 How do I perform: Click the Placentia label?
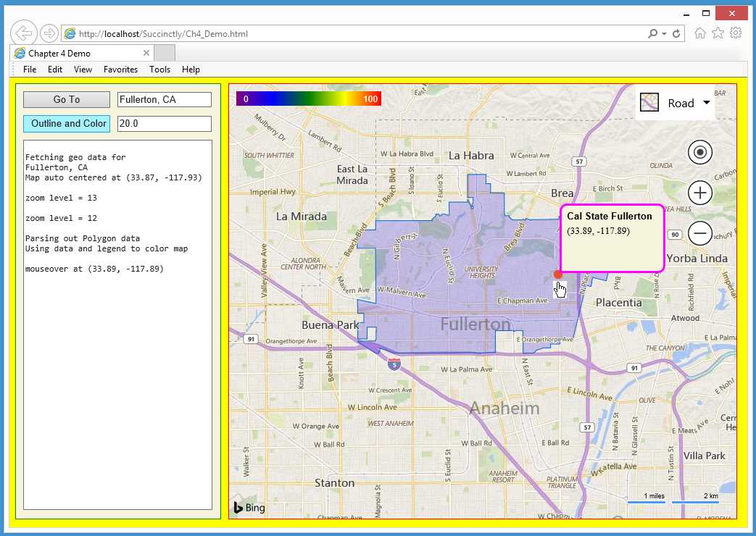(x=618, y=302)
